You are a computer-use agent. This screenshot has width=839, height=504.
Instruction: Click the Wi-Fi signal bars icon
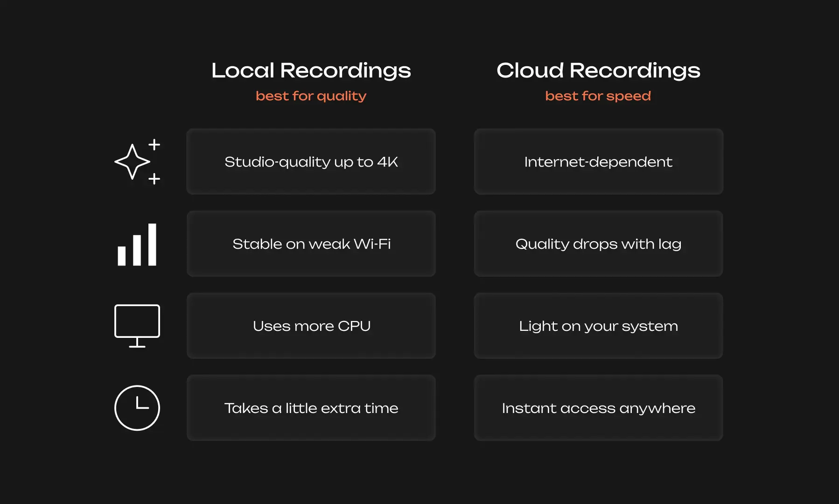click(x=137, y=244)
